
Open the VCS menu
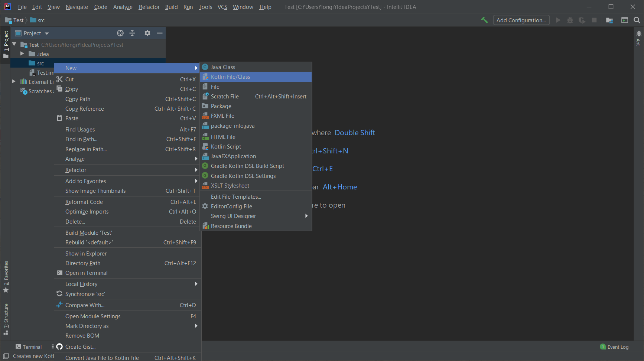coord(222,7)
